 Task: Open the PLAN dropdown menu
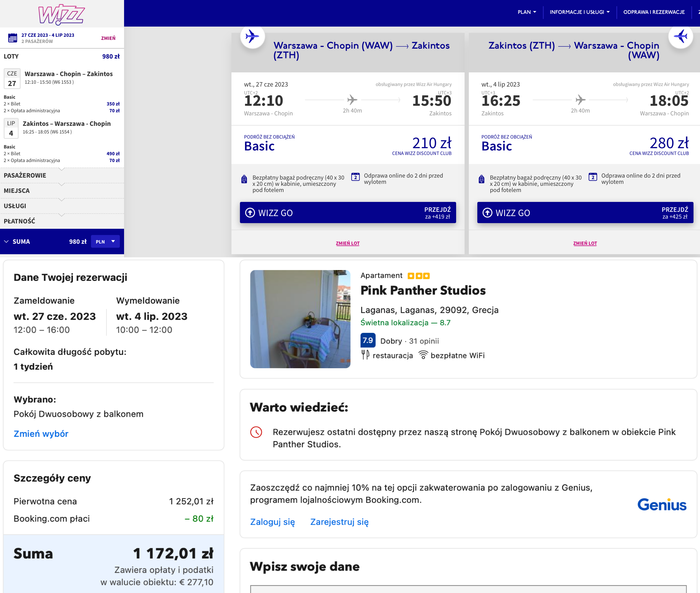click(527, 12)
